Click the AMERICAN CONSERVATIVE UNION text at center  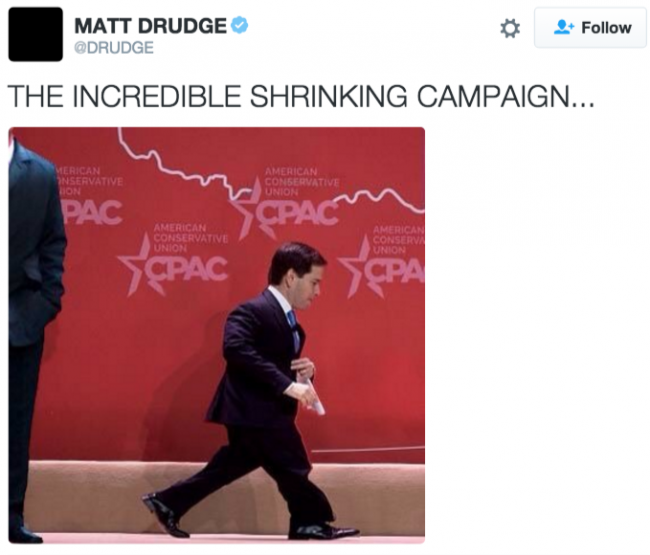[x=302, y=182]
